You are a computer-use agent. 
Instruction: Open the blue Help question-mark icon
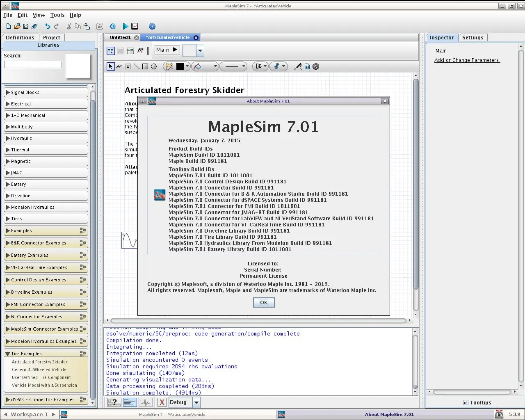click(x=152, y=26)
